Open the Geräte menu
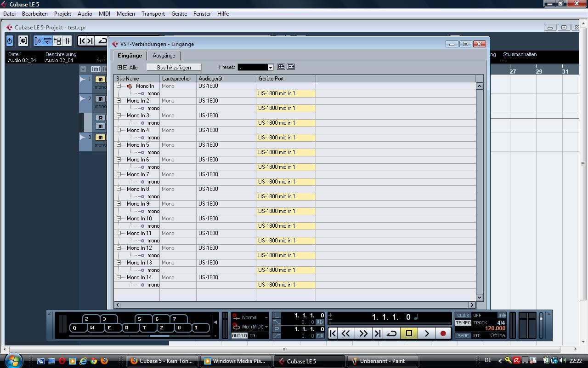 click(179, 14)
